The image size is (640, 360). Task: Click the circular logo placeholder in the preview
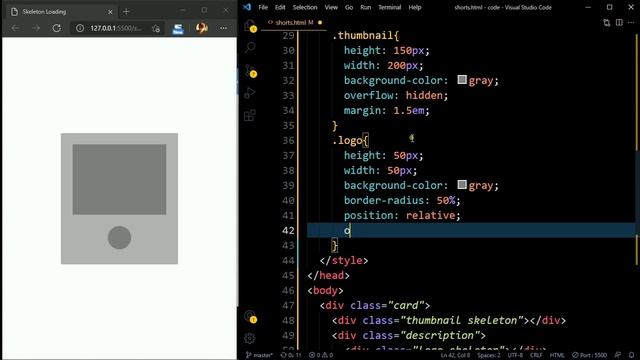pyautogui.click(x=119, y=238)
